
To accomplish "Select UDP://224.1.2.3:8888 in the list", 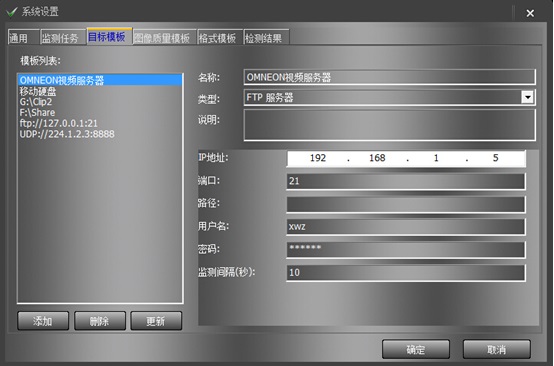I will pos(100,134).
